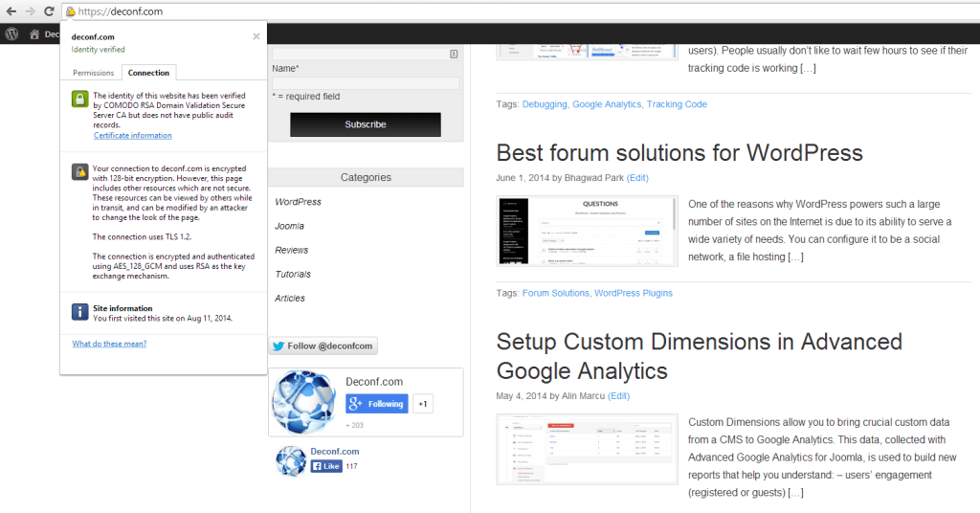Click 'The connection uses TLS 1.2.' text
This screenshot has height=513, width=980.
coord(142,236)
